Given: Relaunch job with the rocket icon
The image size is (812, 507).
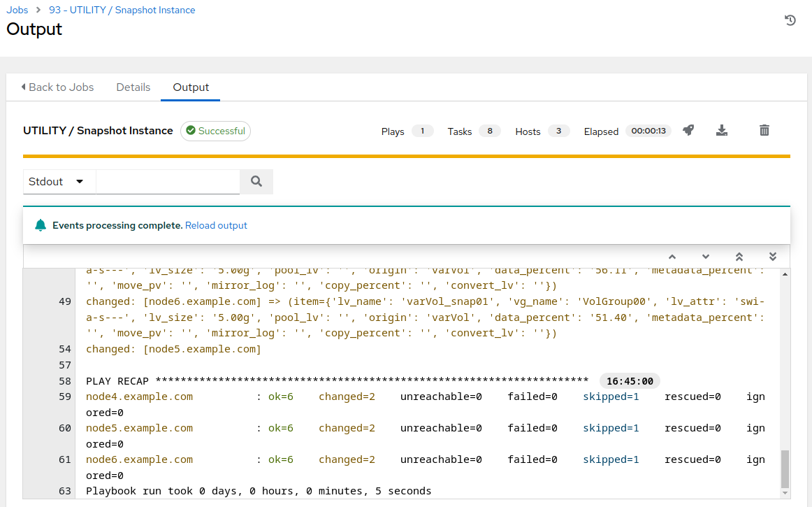Looking at the screenshot, I should pos(688,130).
